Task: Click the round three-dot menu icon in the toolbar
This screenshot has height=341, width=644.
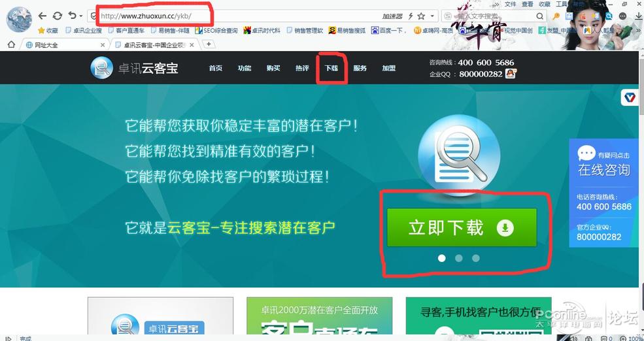Action: point(622,16)
